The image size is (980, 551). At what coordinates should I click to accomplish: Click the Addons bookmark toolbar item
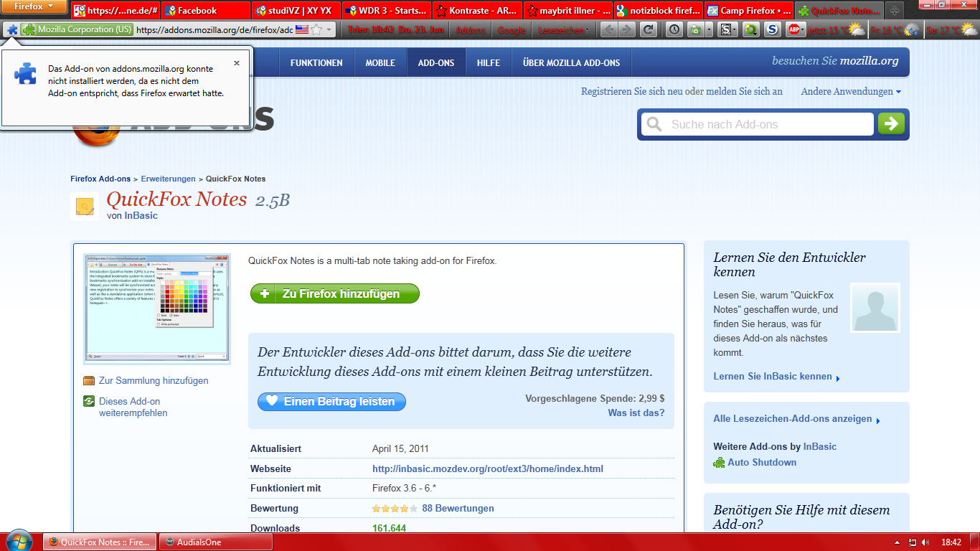click(470, 30)
